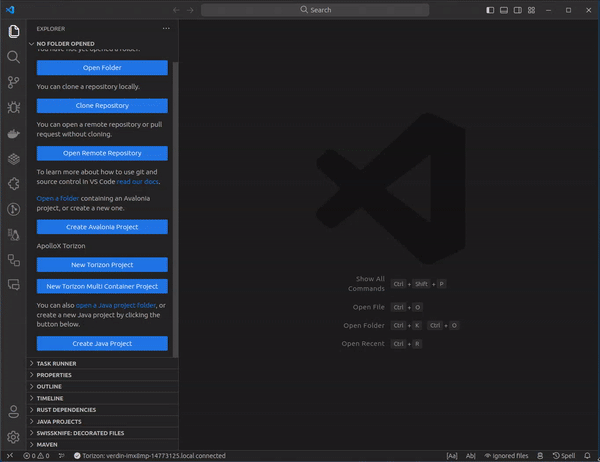Expand the Timeline section

coord(103,398)
